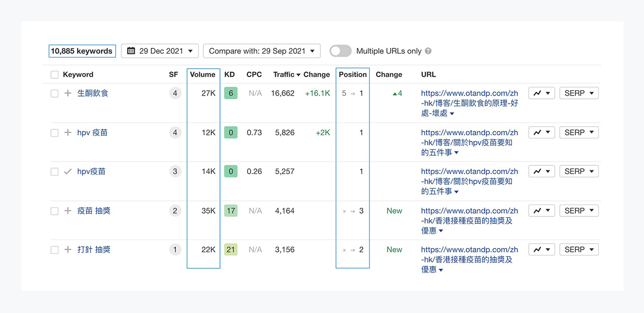This screenshot has width=644, height=313.
Task: Open the chart icon for 打針 抽獎 row
Action: [x=541, y=250]
